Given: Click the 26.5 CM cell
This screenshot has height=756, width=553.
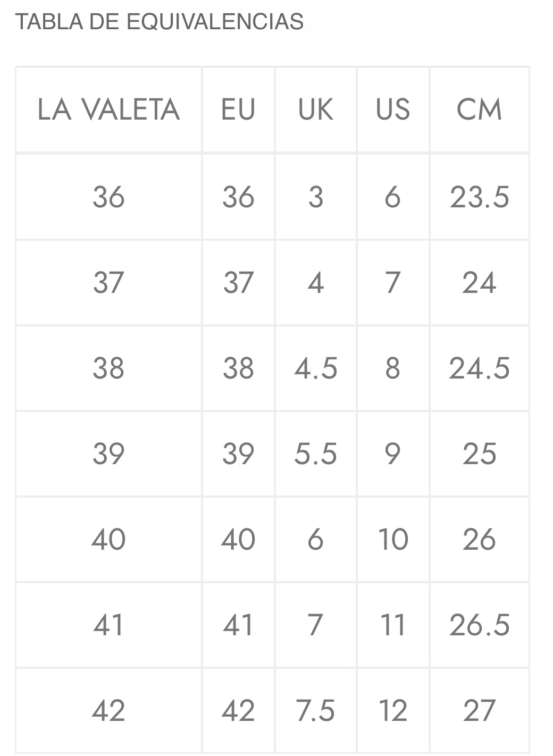Looking at the screenshot, I should (x=479, y=625).
